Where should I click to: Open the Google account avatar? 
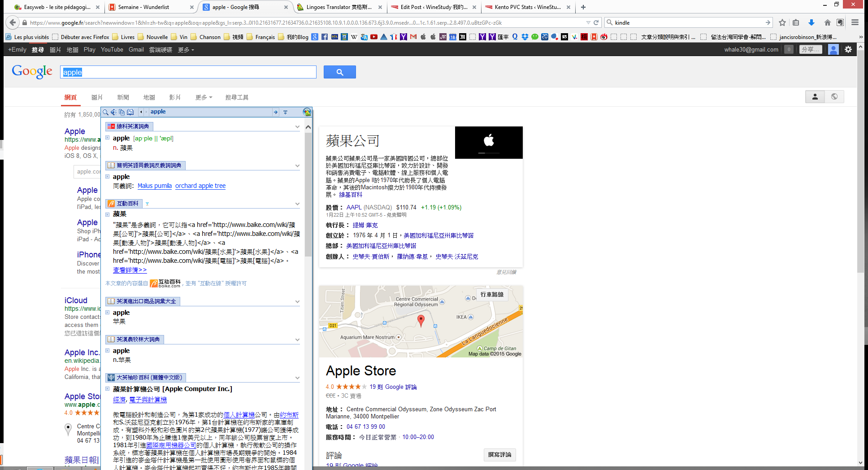pos(833,49)
